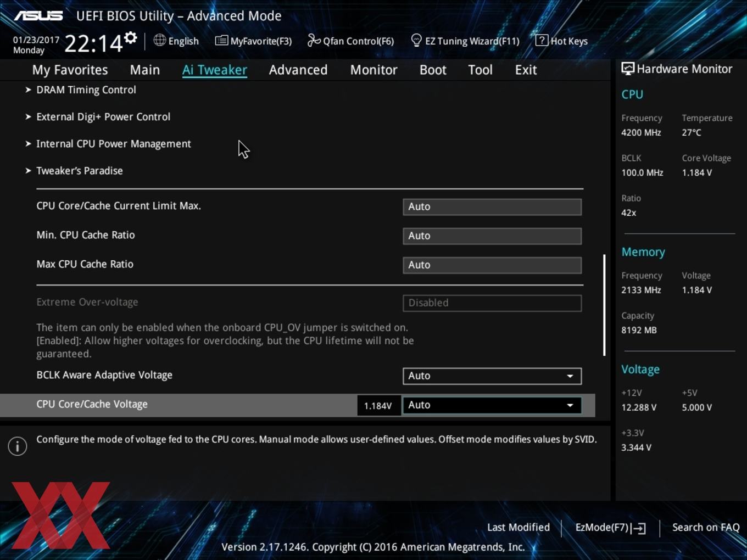The width and height of the screenshot is (747, 560).
Task: Click the info circle icon in help area
Action: click(x=18, y=446)
